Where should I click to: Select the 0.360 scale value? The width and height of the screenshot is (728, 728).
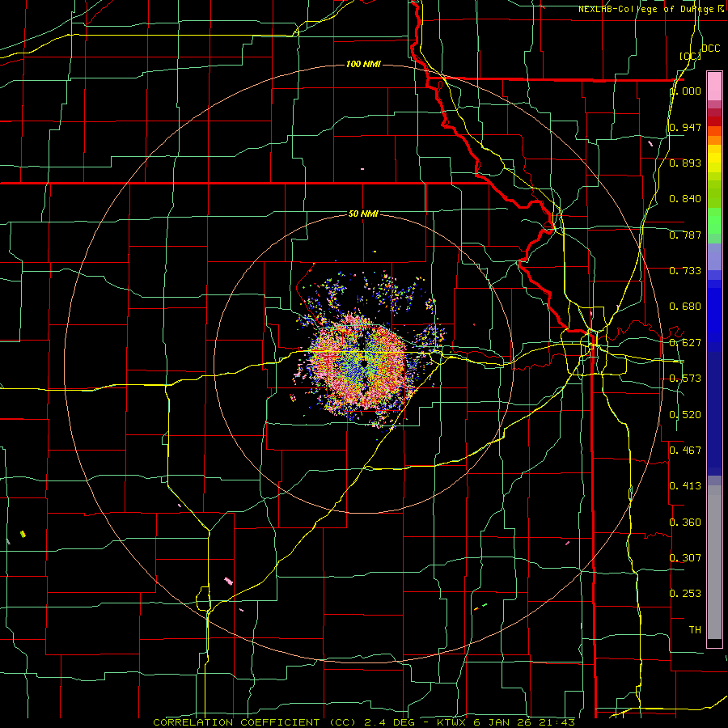point(685,523)
